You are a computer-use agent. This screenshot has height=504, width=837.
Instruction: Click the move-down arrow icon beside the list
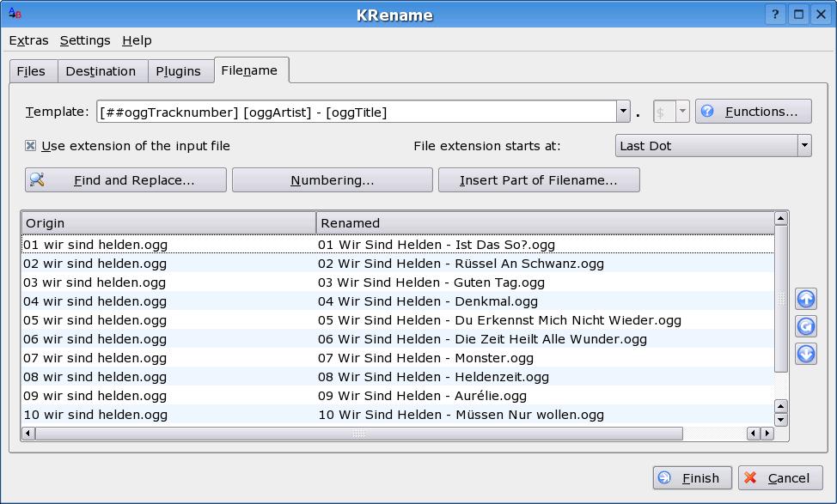point(805,354)
